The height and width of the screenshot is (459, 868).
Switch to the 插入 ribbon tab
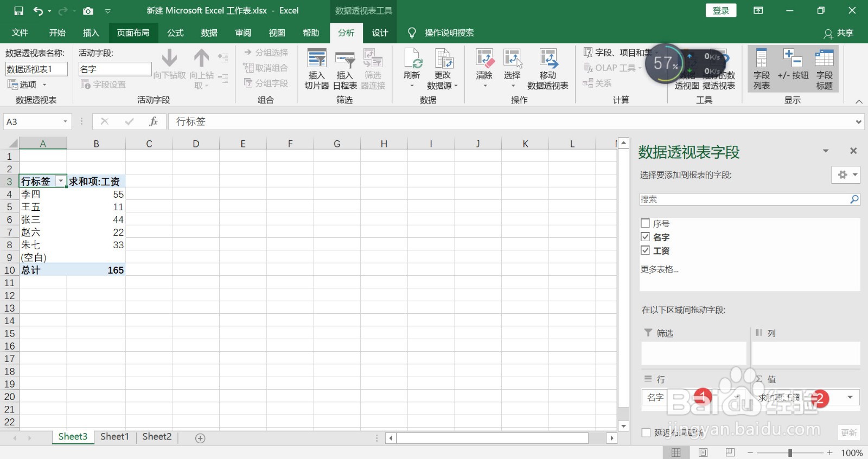(x=91, y=33)
